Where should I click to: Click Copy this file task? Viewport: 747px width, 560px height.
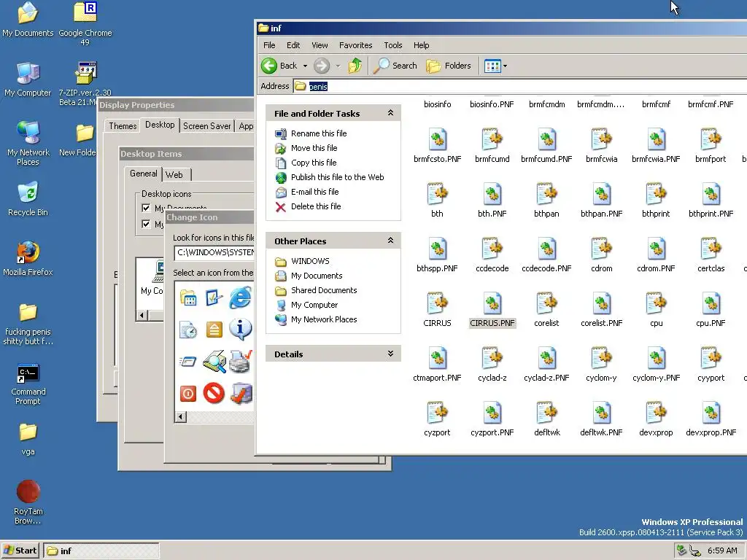point(314,163)
